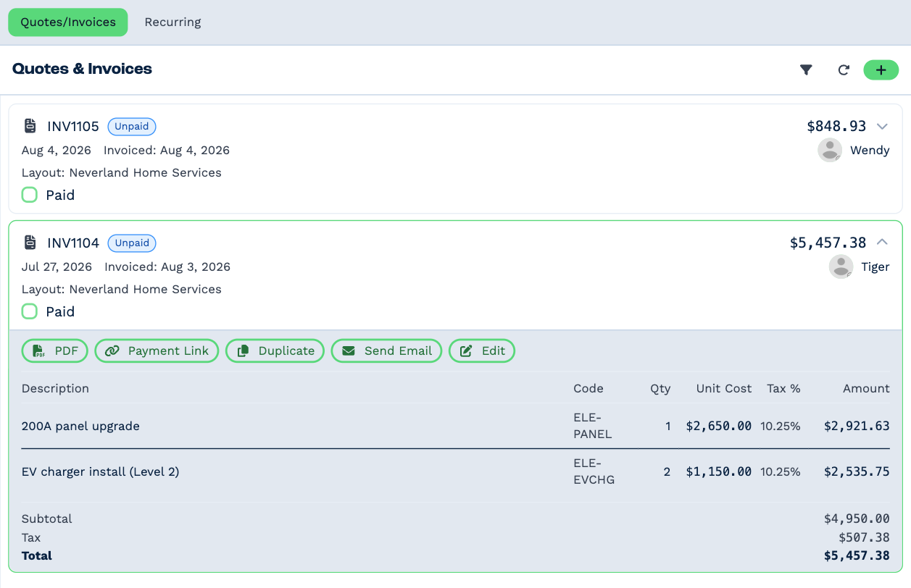Mark INV1104 as Paid
Viewport: 911px width, 588px height.
pos(29,311)
